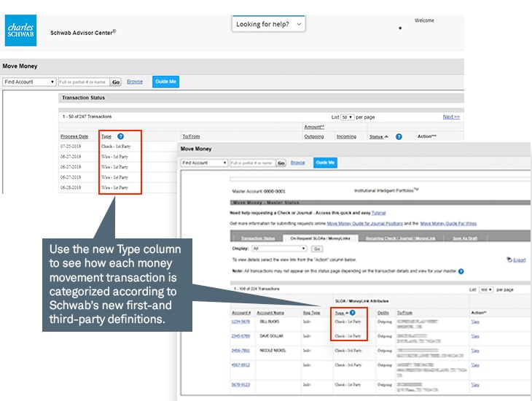Click View for NICOLE NICKEL row
Image resolution: width=532 pixels, height=401 pixels.
(x=475, y=351)
